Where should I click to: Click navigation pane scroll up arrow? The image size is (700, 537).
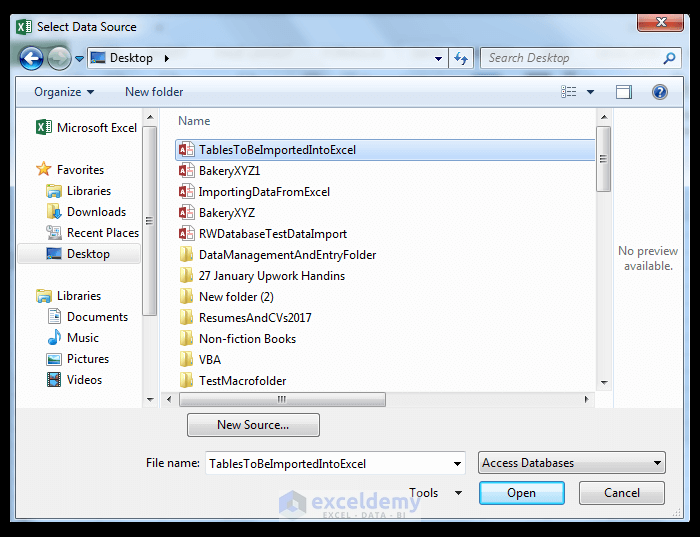pyautogui.click(x=150, y=117)
